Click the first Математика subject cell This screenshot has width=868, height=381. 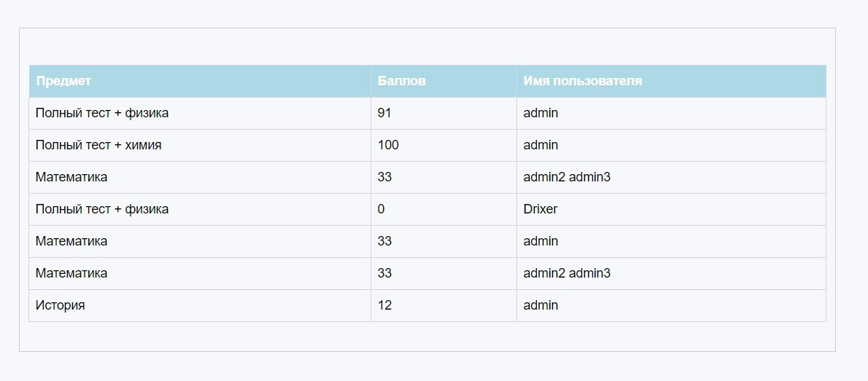200,178
